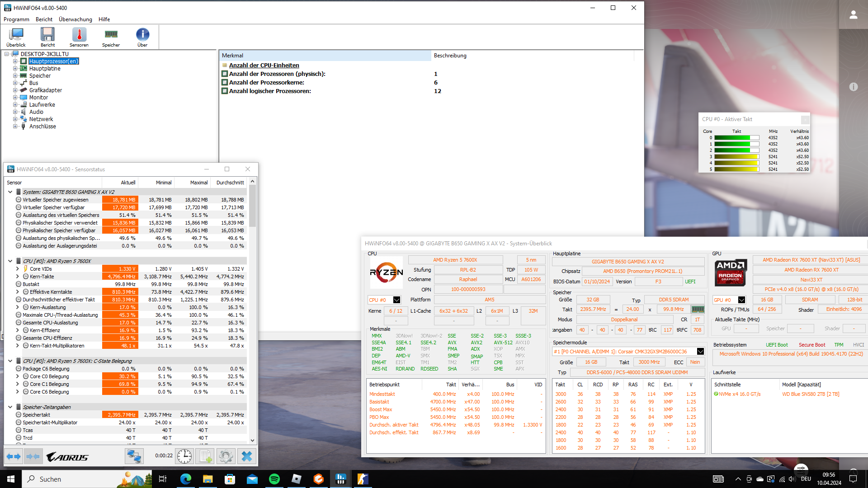The width and height of the screenshot is (868, 488).
Task: Open the Überwachung menu
Action: coord(75,19)
